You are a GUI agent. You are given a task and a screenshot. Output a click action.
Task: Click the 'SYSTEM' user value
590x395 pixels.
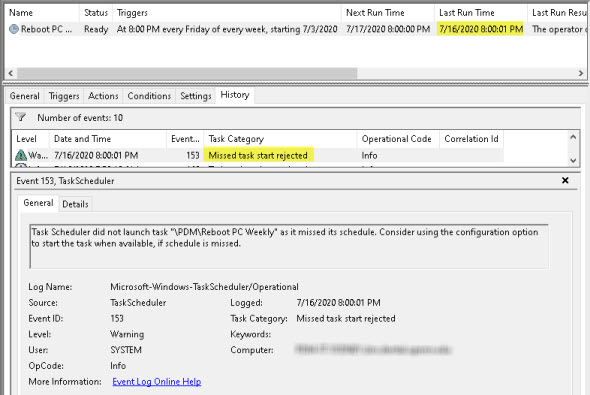click(126, 350)
